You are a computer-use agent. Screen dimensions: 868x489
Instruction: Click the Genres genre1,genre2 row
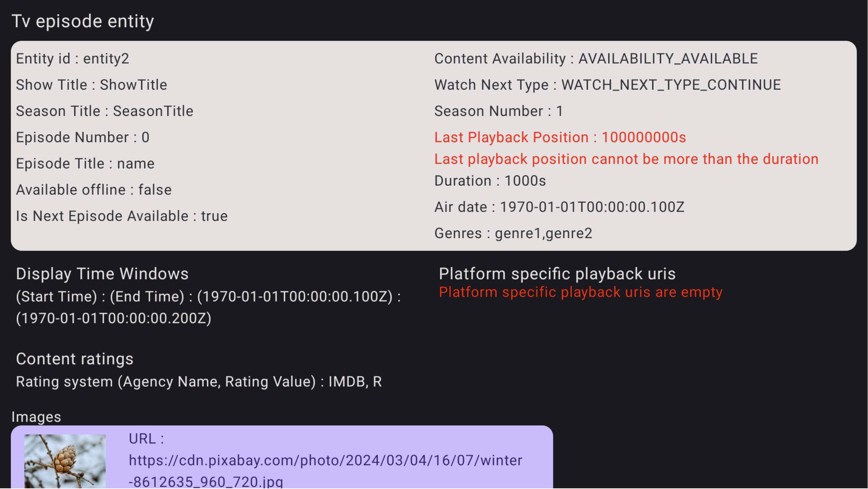tap(513, 234)
